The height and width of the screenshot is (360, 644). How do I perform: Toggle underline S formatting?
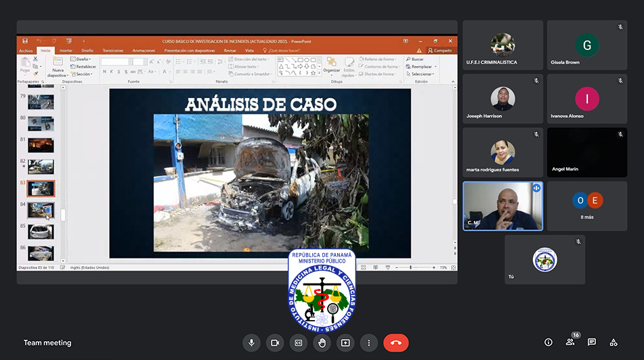point(119,72)
